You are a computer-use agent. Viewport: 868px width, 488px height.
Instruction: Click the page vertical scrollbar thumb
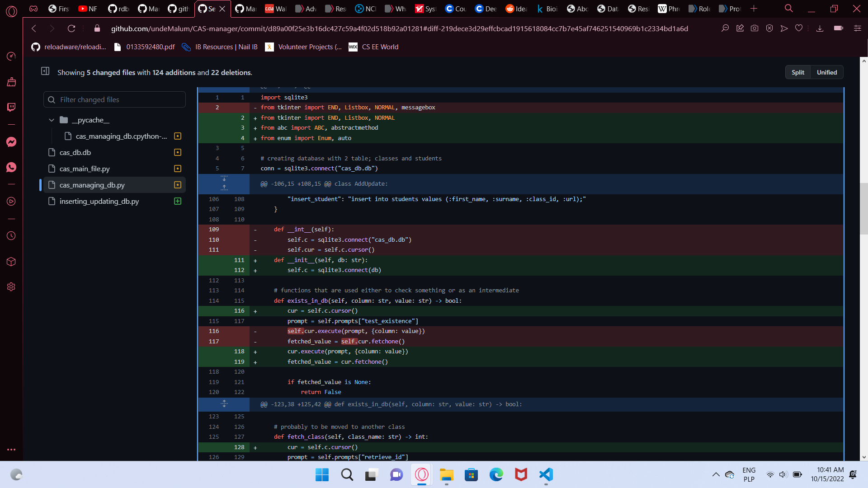click(x=864, y=209)
